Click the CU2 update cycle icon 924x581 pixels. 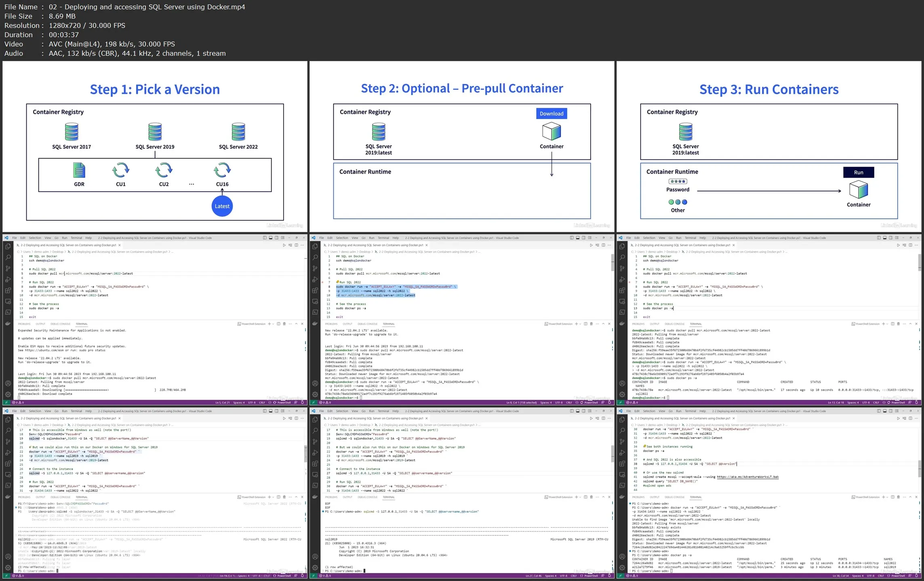pos(164,170)
